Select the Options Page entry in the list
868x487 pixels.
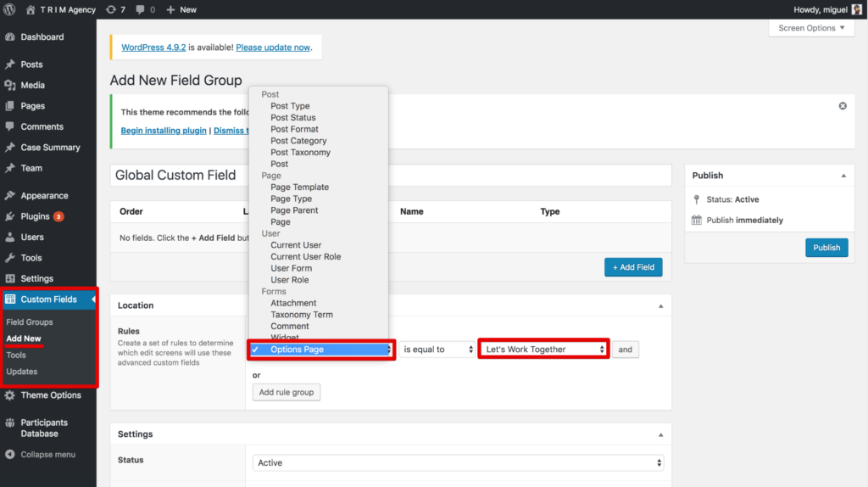tap(320, 350)
